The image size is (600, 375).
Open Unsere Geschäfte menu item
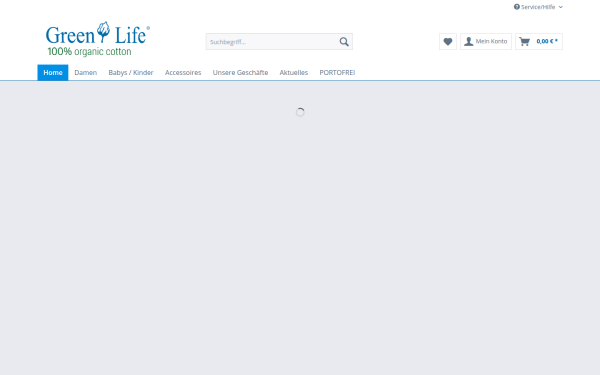point(240,73)
